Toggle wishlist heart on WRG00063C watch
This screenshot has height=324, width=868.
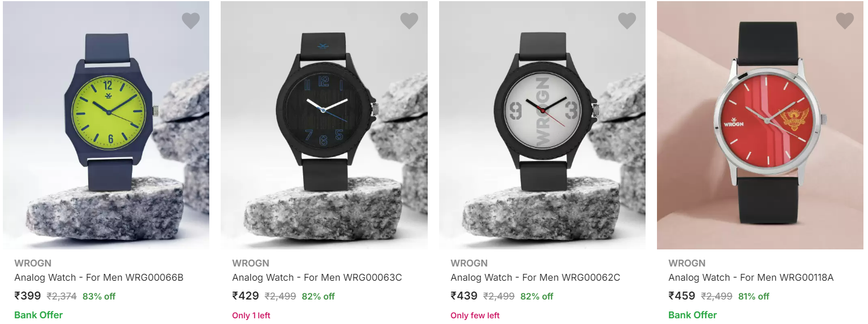click(x=409, y=21)
